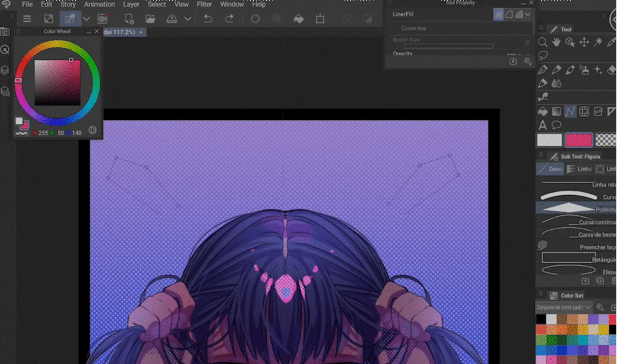Switch to the Desenho sub tool group tab
The image size is (617, 364).
click(x=550, y=169)
